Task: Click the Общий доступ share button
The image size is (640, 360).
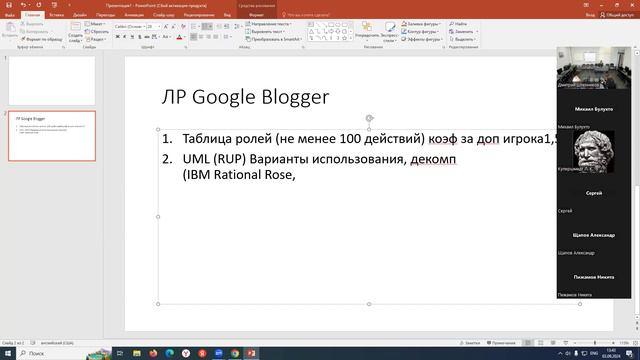Action: [x=617, y=15]
